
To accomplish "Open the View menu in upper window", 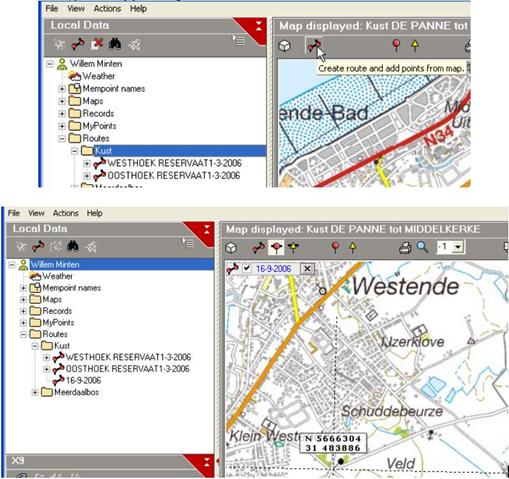I will coord(76,9).
